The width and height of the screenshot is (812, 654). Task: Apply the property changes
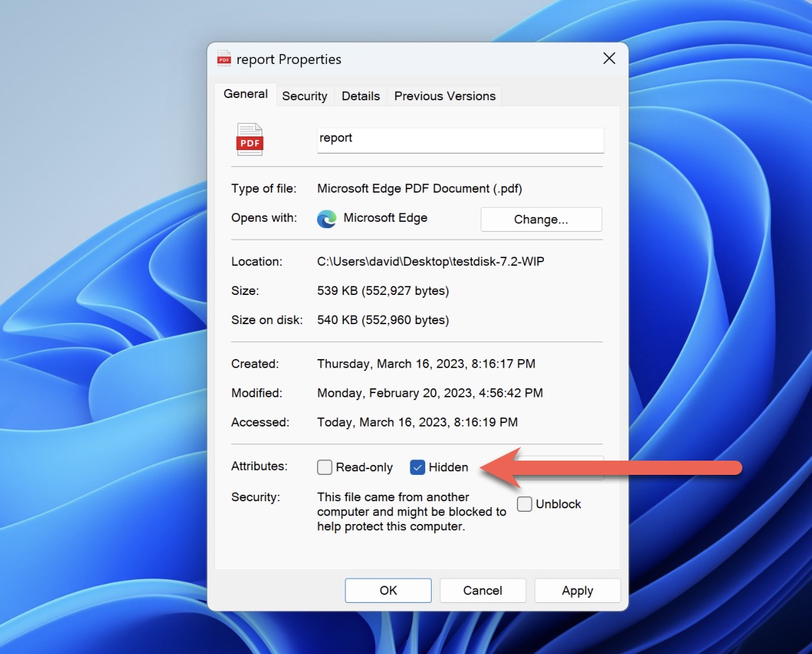[577, 590]
